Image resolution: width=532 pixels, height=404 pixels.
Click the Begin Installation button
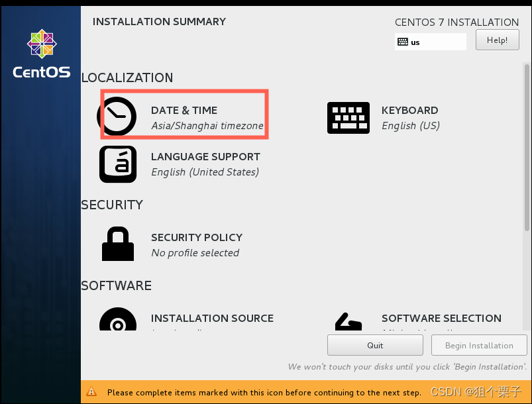click(478, 345)
